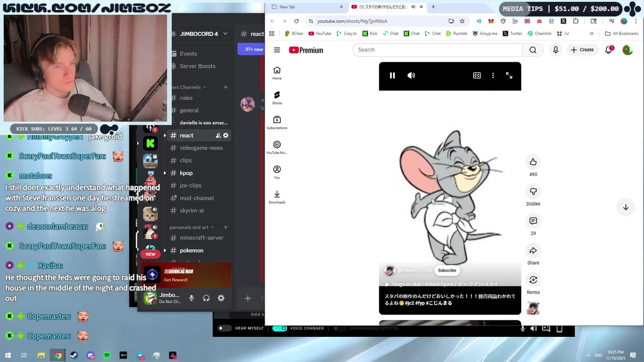Open Spotify from the taskbar

pos(107,355)
